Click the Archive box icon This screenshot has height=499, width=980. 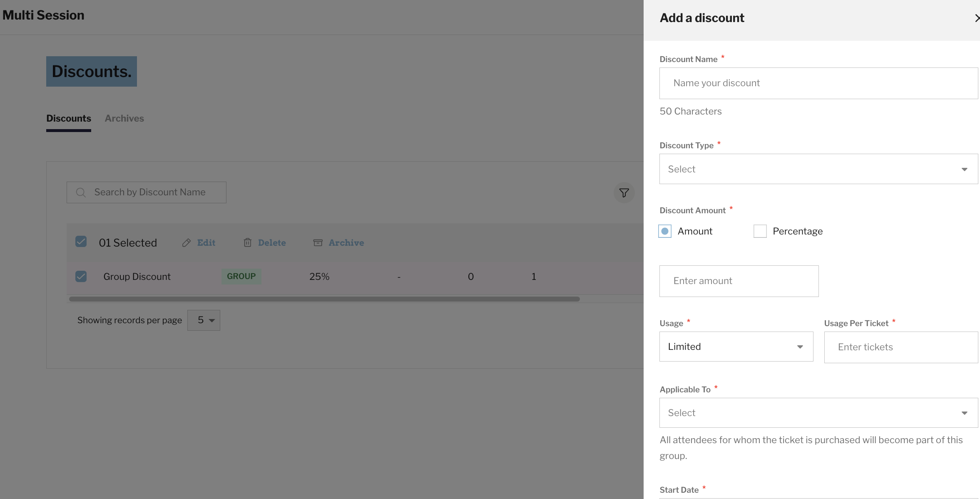click(x=318, y=243)
